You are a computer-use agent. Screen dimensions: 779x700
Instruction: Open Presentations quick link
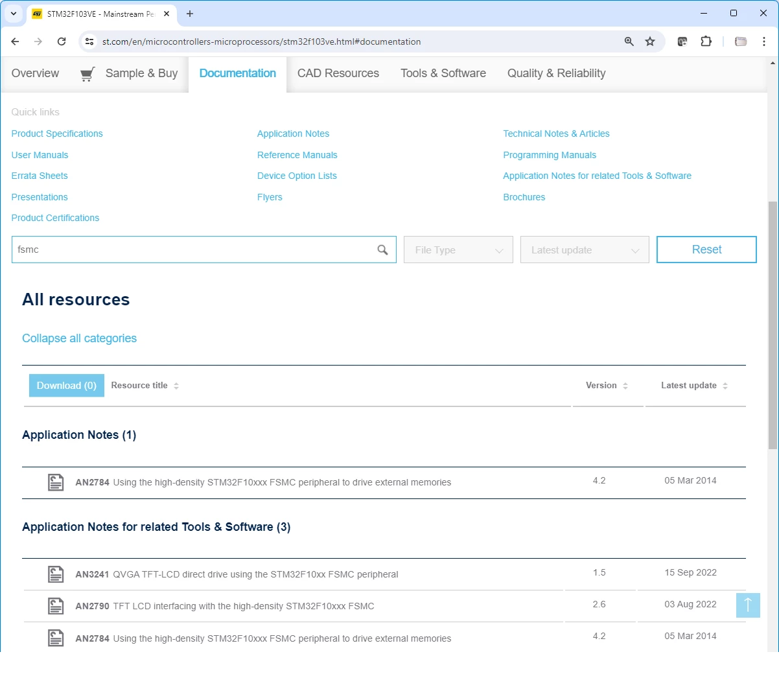(40, 197)
